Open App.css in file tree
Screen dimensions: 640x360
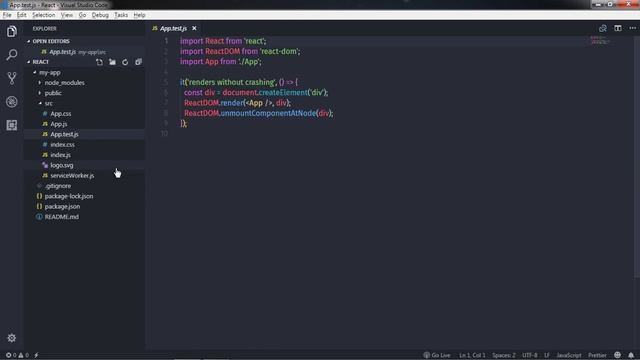click(x=60, y=114)
